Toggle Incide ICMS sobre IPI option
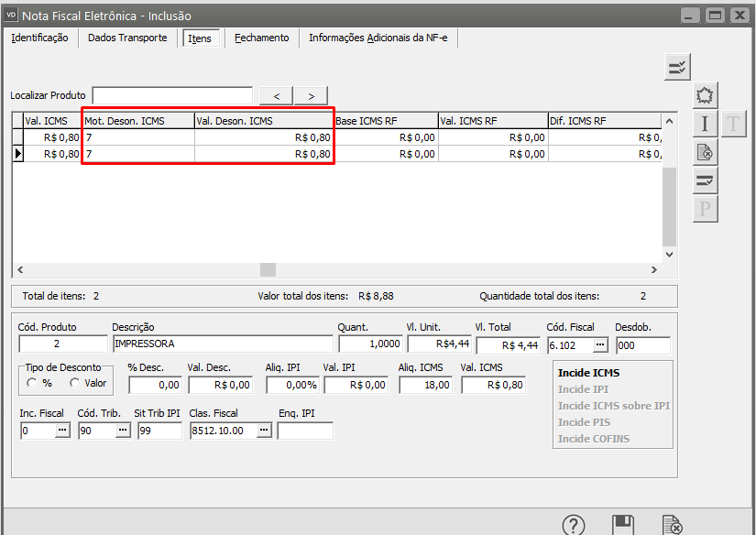This screenshot has width=756, height=535. [x=614, y=406]
